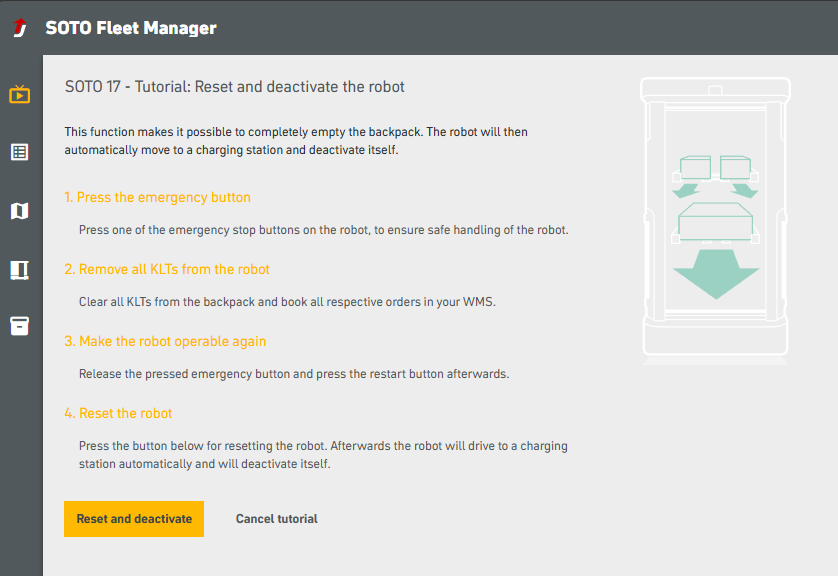Open the tutorials video icon in the sidebar
This screenshot has height=576, width=838.
pos(20,94)
